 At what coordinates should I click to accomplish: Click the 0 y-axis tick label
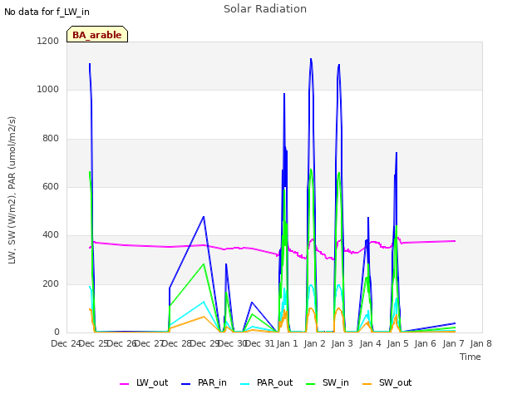point(57,332)
